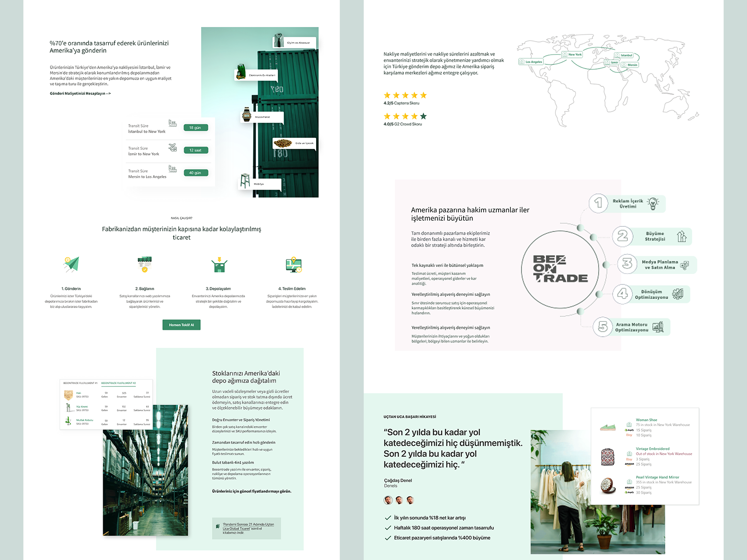Image resolution: width=747 pixels, height=560 pixels.
Task: Click the Etsy logo in the Woman Shoe card
Action: [x=629, y=435]
